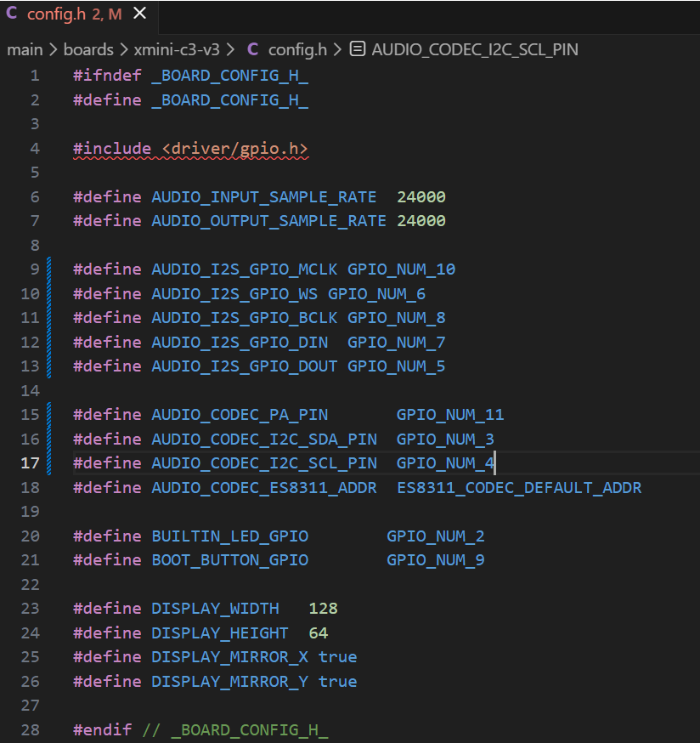Click config.h in the breadcrumb path

click(297, 49)
